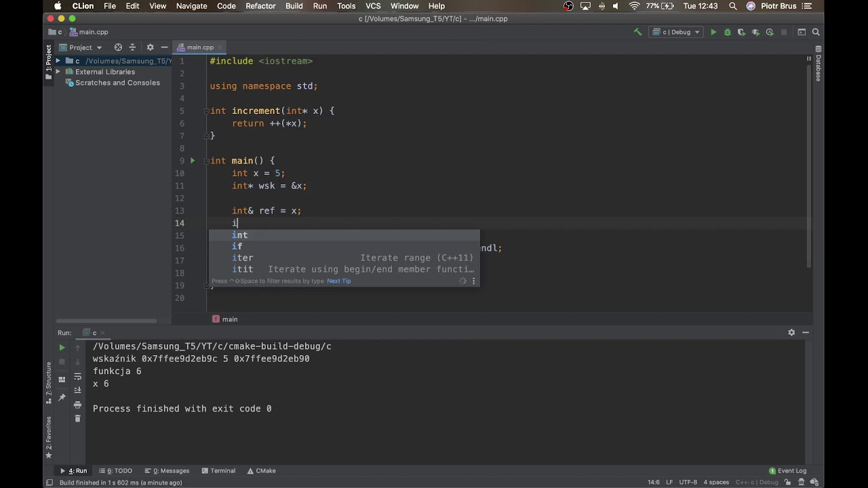This screenshot has width=868, height=488.
Task: Run with coverage from the top toolbar
Action: click(x=741, y=32)
